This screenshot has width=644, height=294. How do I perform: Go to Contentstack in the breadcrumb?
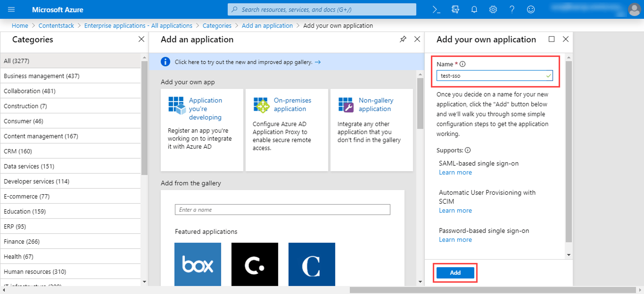coord(56,25)
